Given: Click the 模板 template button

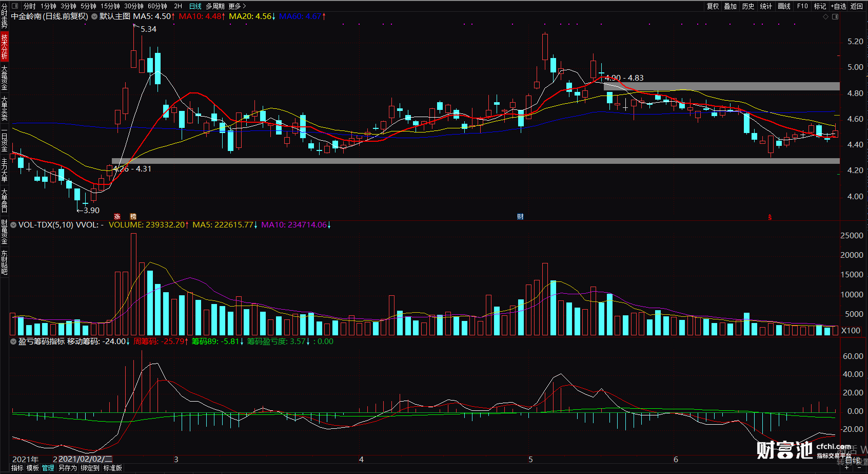Looking at the screenshot, I should click(x=33, y=468).
